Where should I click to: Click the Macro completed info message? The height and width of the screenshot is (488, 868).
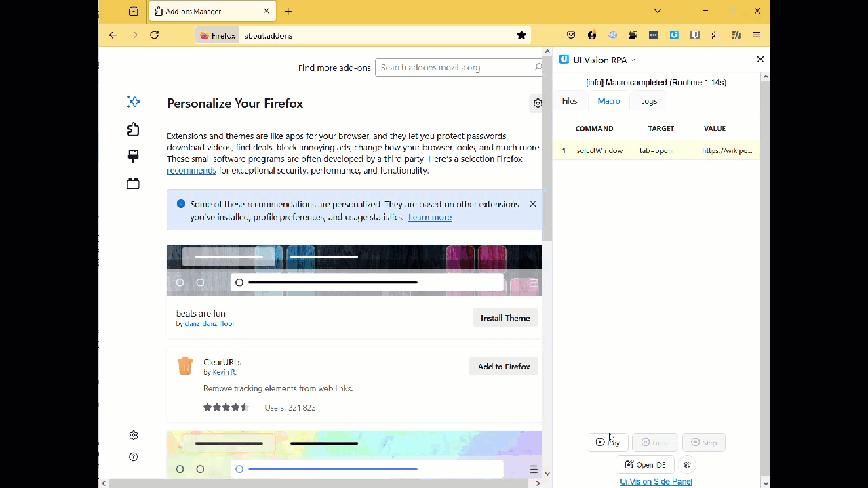656,82
